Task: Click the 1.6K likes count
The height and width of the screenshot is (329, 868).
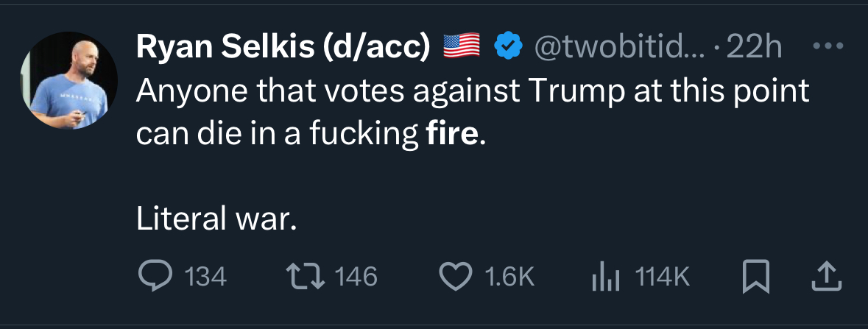Action: (509, 277)
